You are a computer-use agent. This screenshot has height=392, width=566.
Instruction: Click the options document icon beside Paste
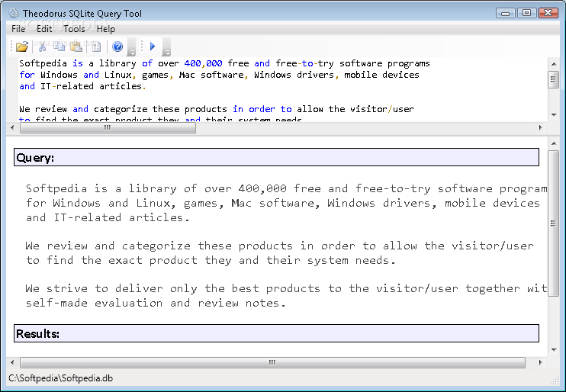96,47
